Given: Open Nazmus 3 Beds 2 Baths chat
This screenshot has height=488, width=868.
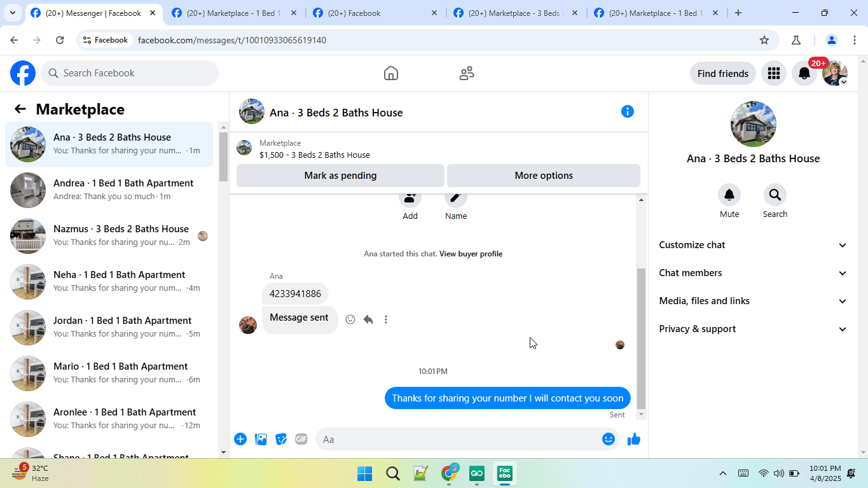Looking at the screenshot, I should (x=109, y=236).
